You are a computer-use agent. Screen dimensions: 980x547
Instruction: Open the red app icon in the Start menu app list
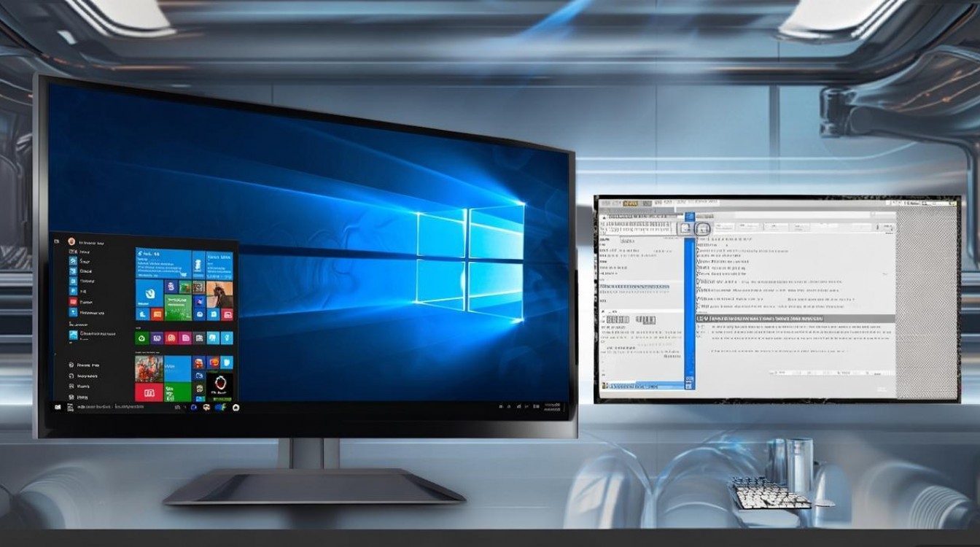(x=73, y=301)
